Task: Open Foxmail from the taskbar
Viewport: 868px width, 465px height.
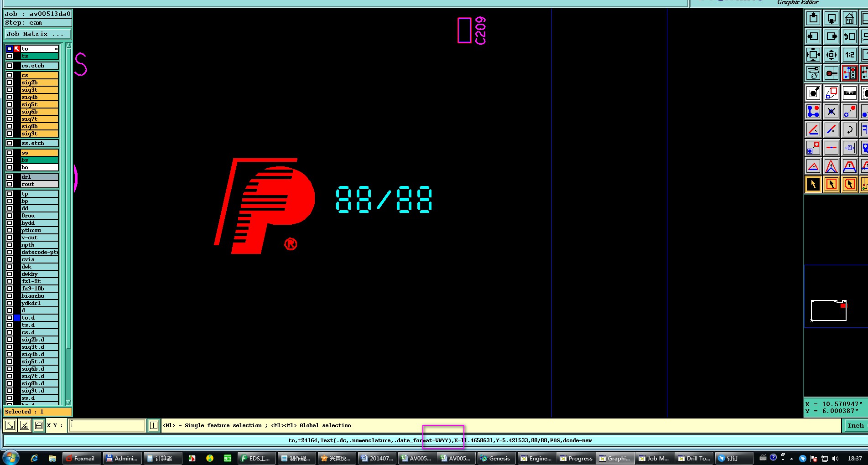Action: point(81,458)
